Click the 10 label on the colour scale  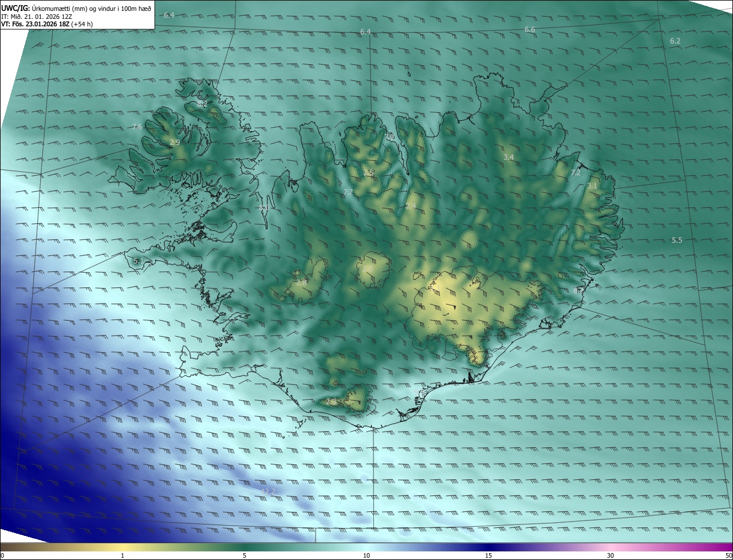(x=366, y=555)
